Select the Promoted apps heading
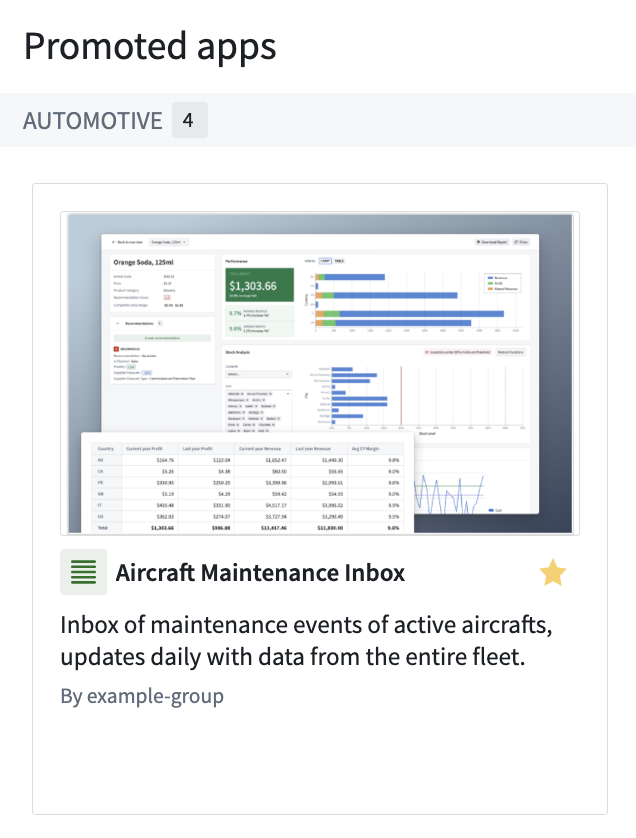 150,46
